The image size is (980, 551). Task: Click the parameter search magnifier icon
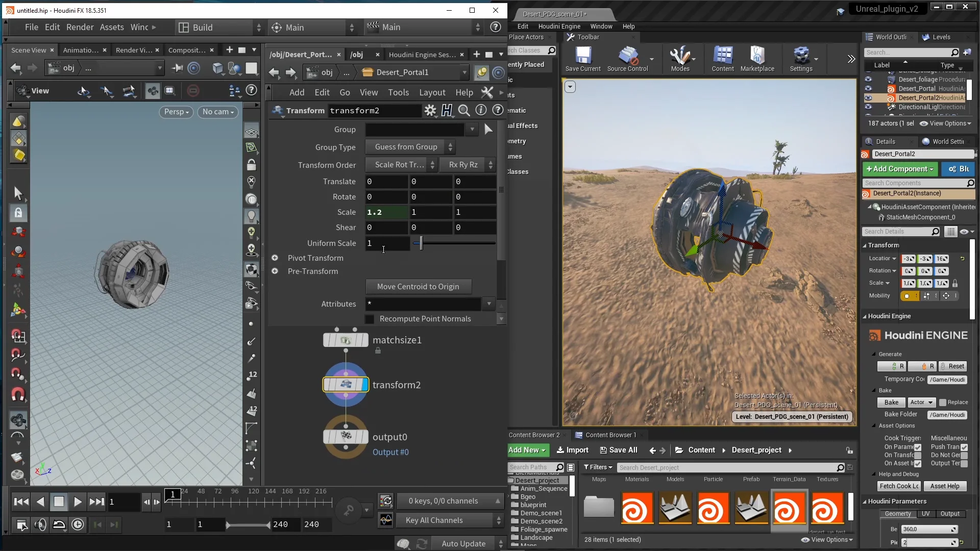(x=463, y=110)
